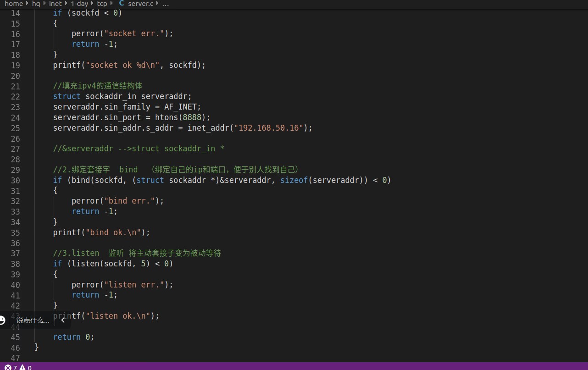Click 'serveraddr.sin_family' on line 23
This screenshot has width=588, height=370.
coord(102,107)
